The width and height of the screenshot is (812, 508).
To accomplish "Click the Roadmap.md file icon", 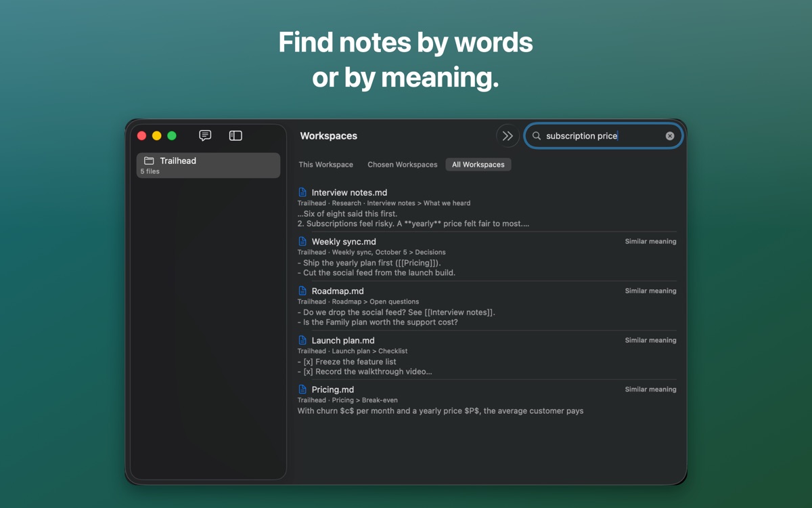I will 303,291.
